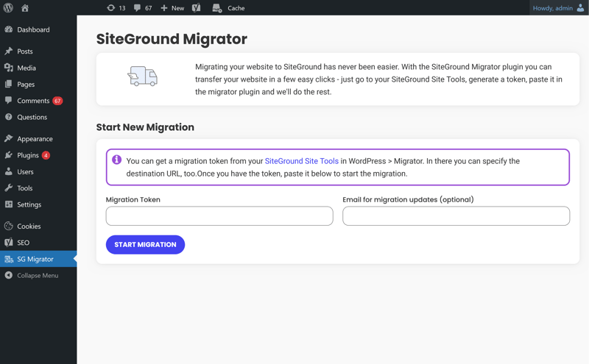Click the Questions help icon

pos(9,117)
